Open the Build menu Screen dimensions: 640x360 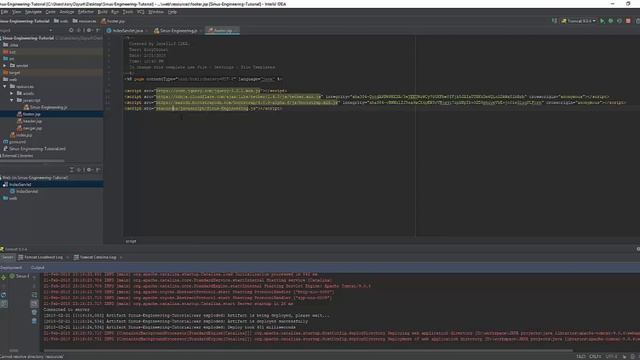(x=102, y=12)
